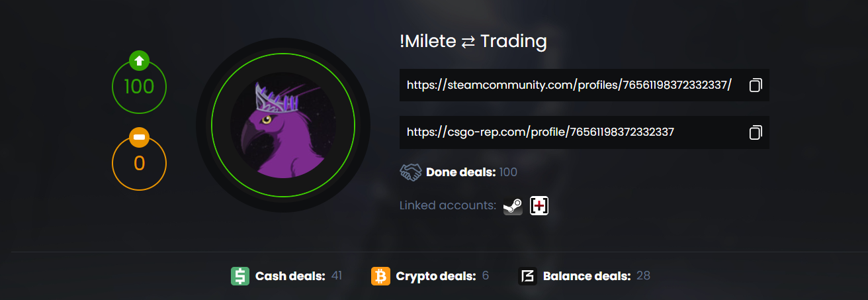Click the Cash deals label
This screenshot has height=300, width=868.
tap(290, 276)
